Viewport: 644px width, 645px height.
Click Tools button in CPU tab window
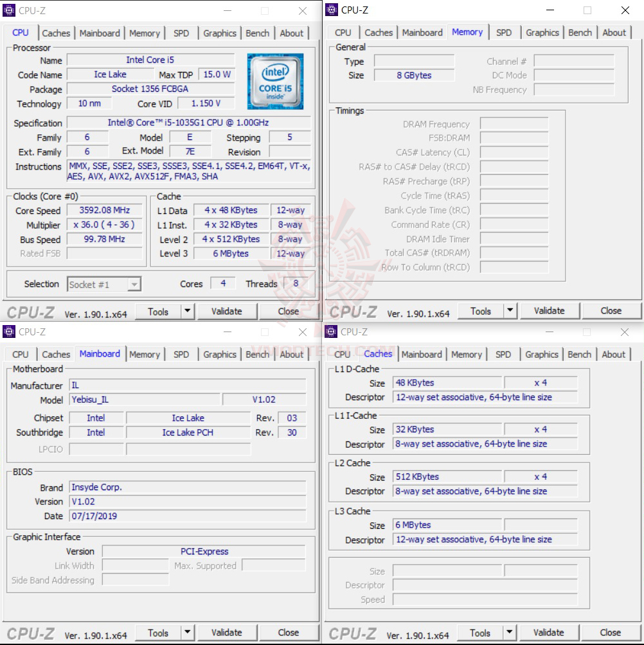tap(158, 312)
